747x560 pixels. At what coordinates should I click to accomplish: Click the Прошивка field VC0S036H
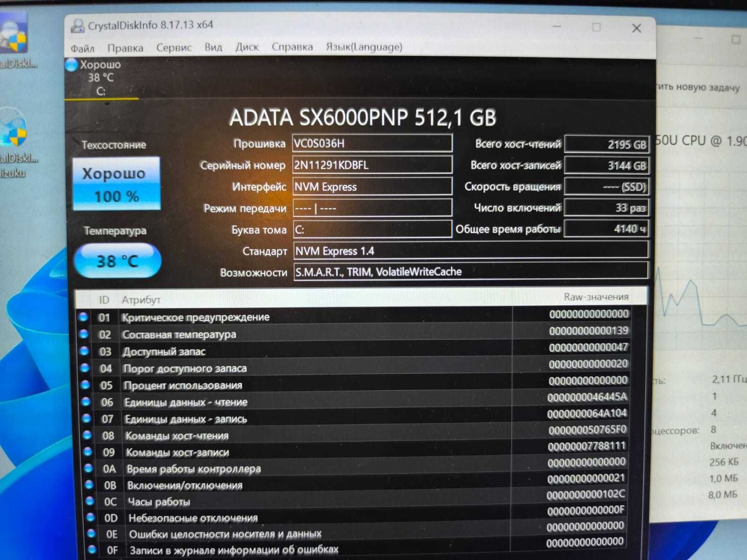click(372, 143)
